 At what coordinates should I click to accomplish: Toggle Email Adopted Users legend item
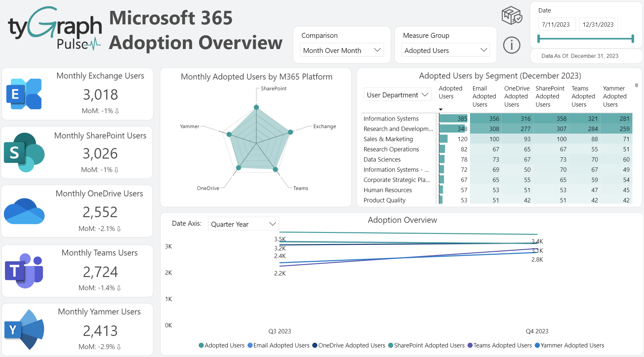click(x=279, y=345)
